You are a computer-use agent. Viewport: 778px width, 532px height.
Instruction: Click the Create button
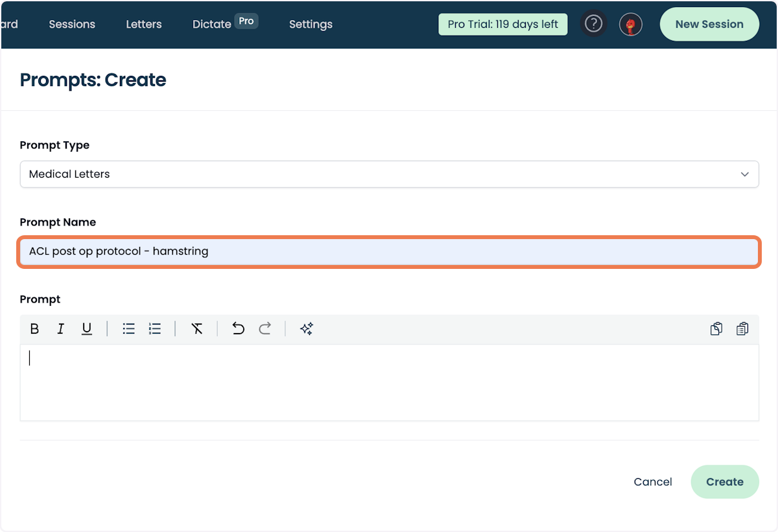(724, 481)
